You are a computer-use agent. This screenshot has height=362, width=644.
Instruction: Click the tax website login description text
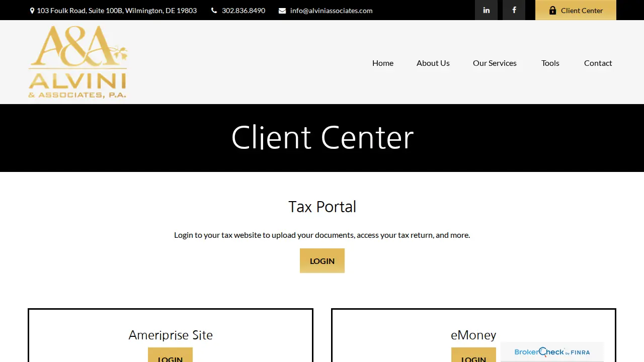pos(322,235)
